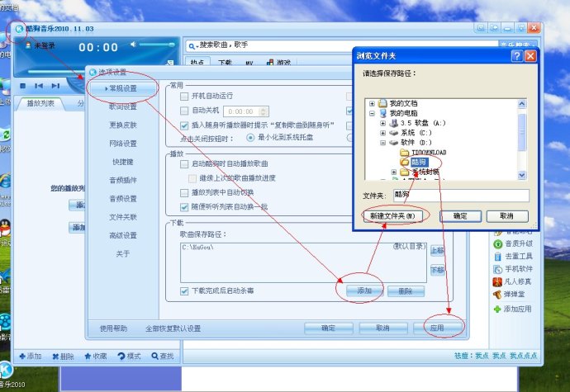Open 更换皮肤 settings category

(122, 125)
